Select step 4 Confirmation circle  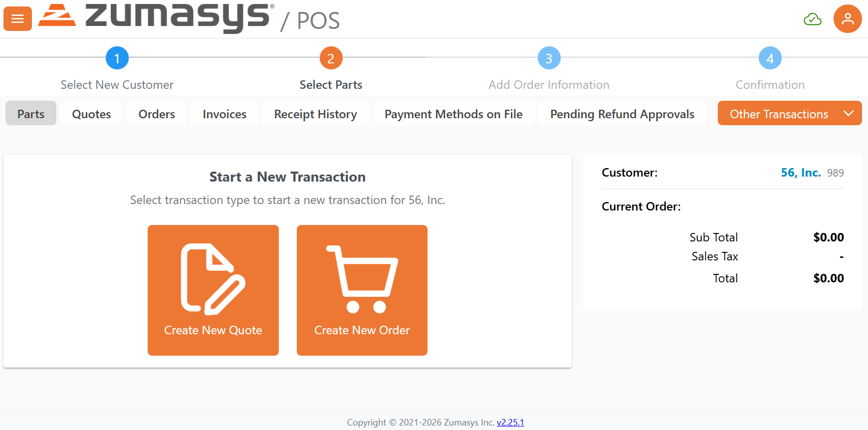(x=770, y=58)
